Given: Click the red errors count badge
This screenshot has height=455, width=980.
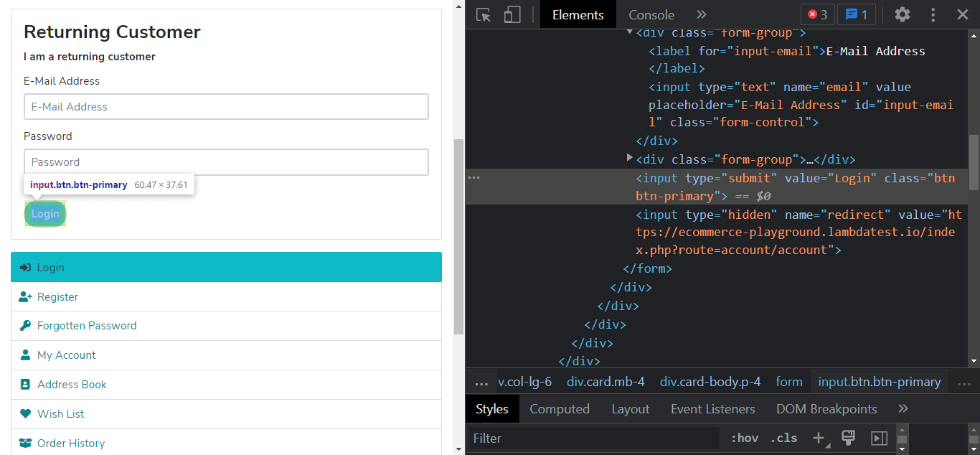Looking at the screenshot, I should (817, 14).
